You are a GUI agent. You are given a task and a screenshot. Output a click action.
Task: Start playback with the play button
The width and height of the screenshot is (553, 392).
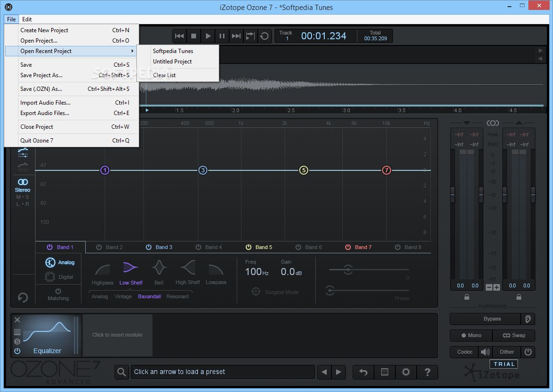[208, 36]
